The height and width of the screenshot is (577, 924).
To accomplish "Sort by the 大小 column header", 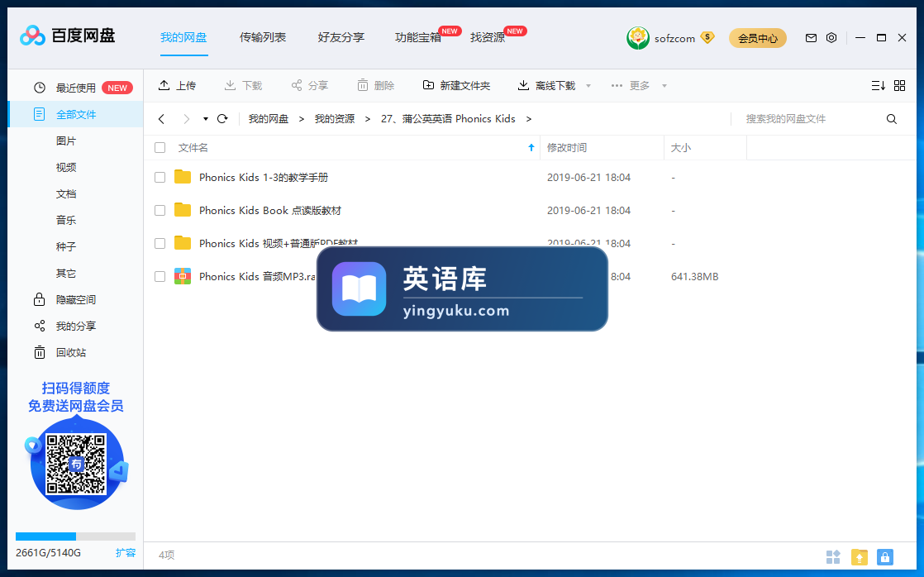I will tap(705, 147).
